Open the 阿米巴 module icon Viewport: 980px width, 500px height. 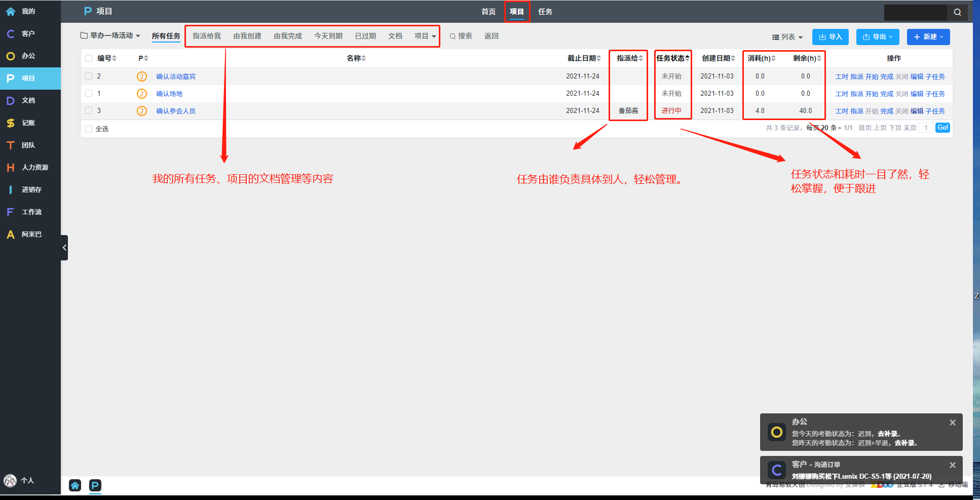coord(10,234)
